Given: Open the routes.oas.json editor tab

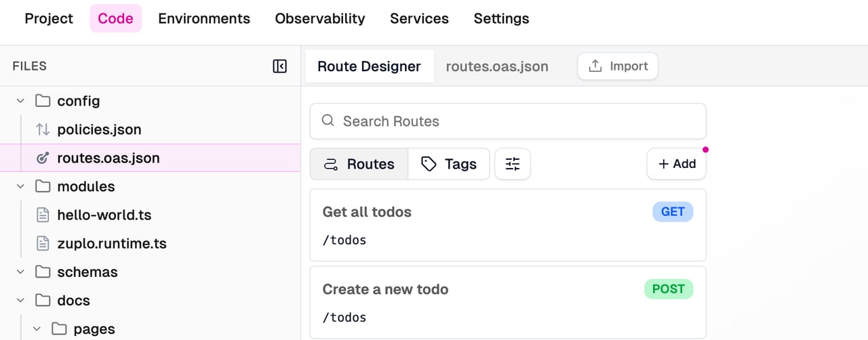Looking at the screenshot, I should 497,66.
